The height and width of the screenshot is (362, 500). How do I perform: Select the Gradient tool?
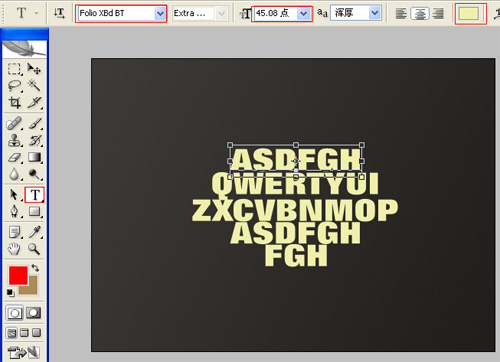point(34,157)
